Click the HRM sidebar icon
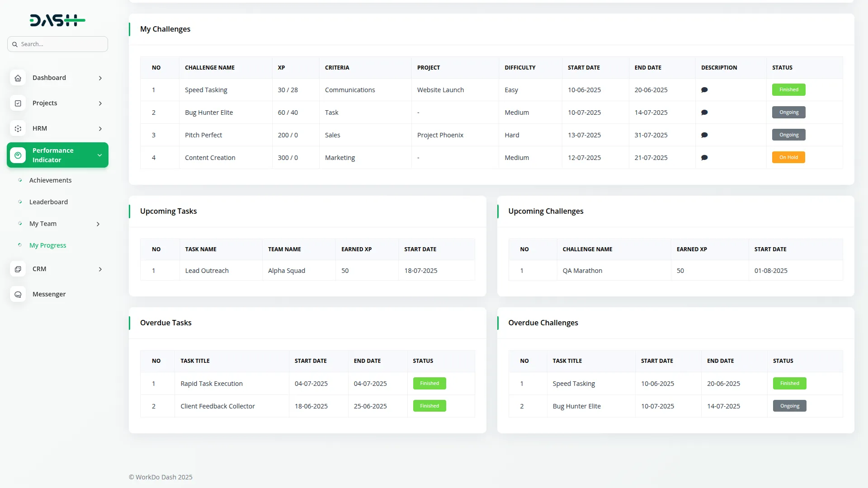868x488 pixels. pyautogui.click(x=18, y=129)
